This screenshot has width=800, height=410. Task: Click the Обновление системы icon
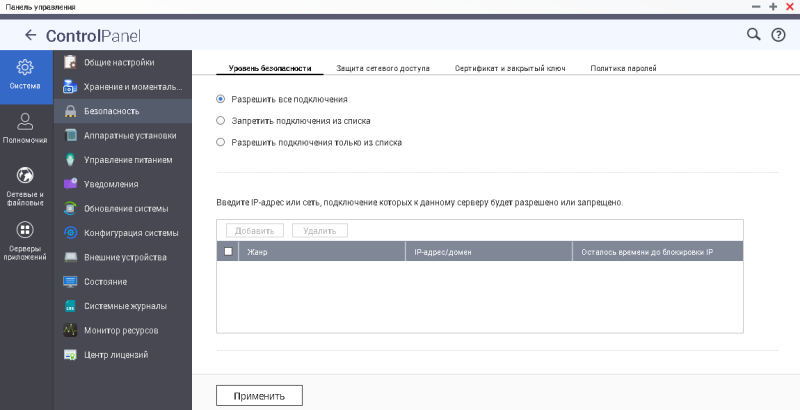(x=70, y=209)
